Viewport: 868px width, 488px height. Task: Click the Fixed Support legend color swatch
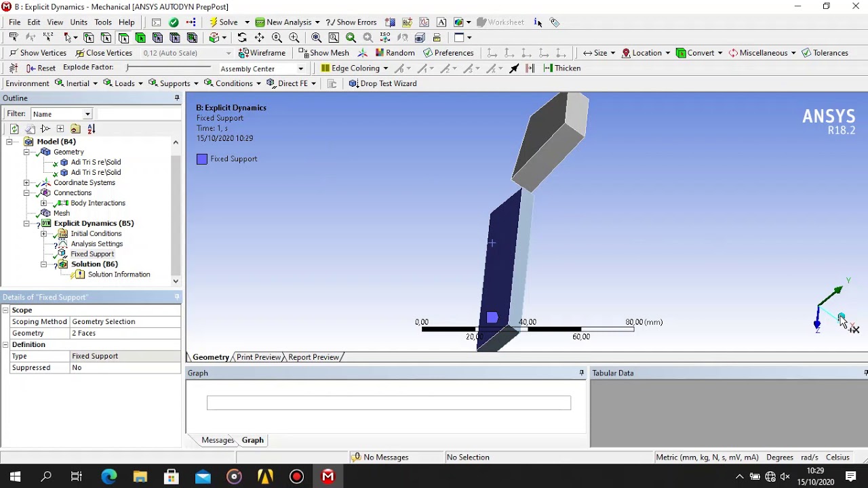coord(202,159)
